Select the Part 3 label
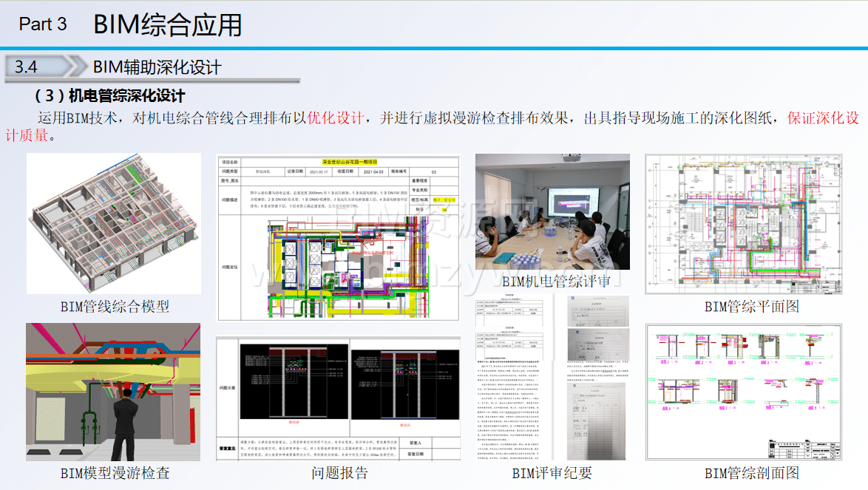 point(43,24)
